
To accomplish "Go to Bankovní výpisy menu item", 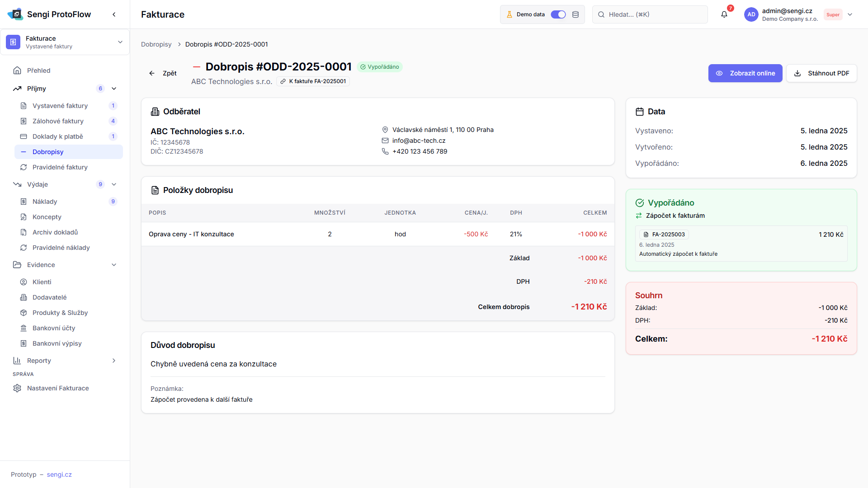I will 57,343.
